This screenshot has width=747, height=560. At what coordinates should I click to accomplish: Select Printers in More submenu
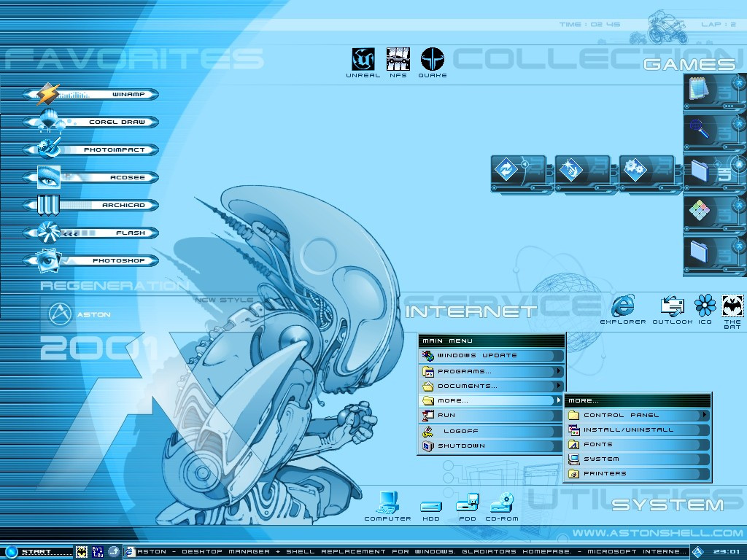coord(638,474)
